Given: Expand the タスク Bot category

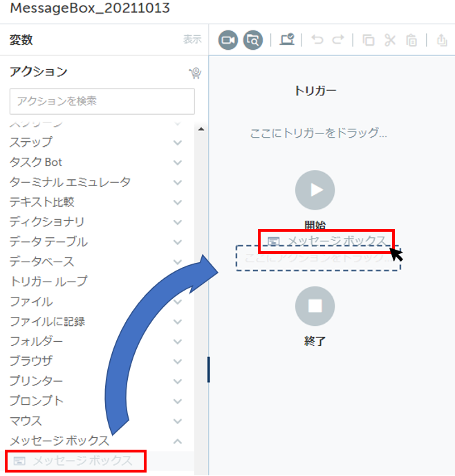Looking at the screenshot, I should coord(178,163).
